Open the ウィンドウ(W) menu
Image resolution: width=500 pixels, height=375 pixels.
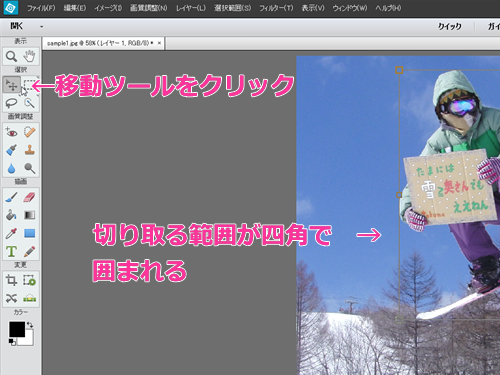pos(350,8)
